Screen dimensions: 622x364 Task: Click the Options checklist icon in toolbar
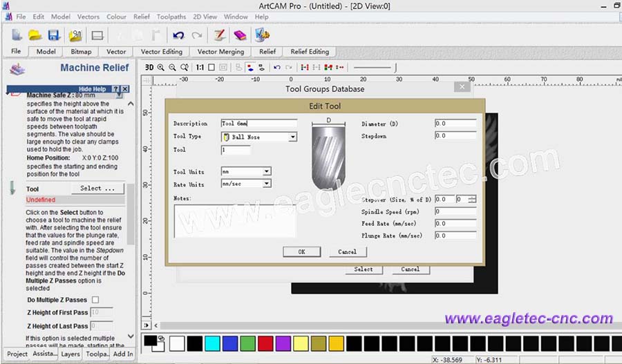pyautogui.click(x=262, y=35)
